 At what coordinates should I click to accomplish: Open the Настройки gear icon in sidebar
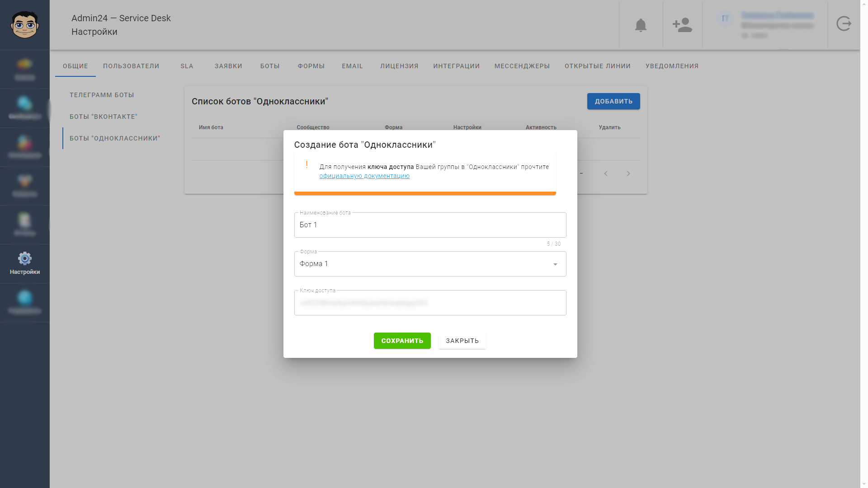coord(25,259)
